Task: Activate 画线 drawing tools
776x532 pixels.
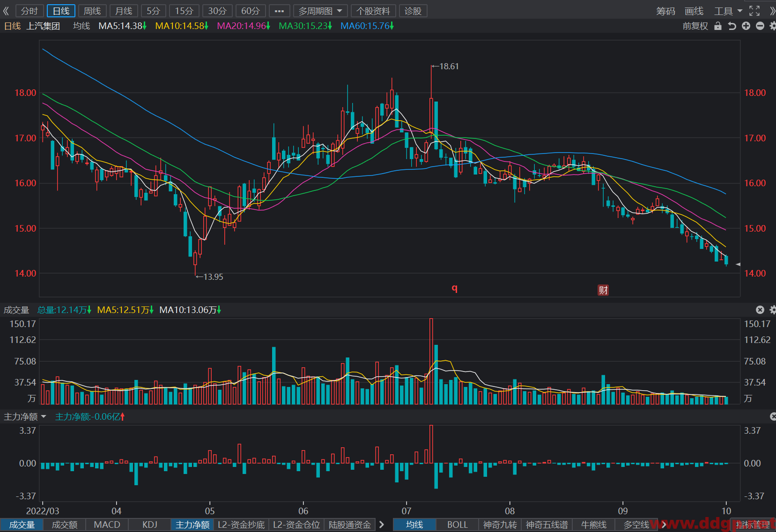Action: coord(694,11)
